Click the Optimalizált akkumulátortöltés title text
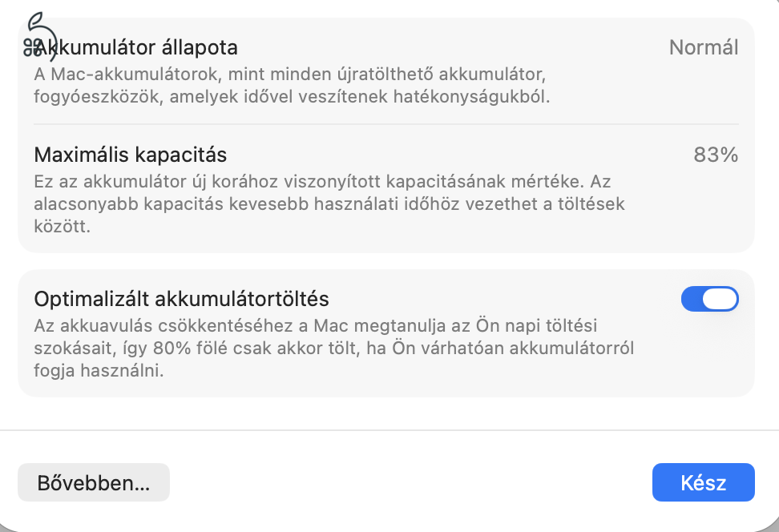Viewport: 779px width, 532px height. coord(182,299)
